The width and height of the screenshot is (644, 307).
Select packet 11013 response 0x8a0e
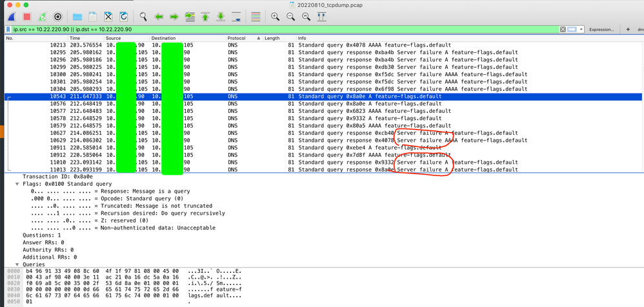pos(324,170)
